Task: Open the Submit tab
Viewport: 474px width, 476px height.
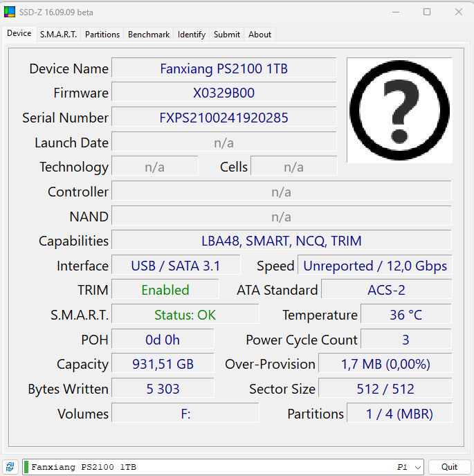Action: 227,34
